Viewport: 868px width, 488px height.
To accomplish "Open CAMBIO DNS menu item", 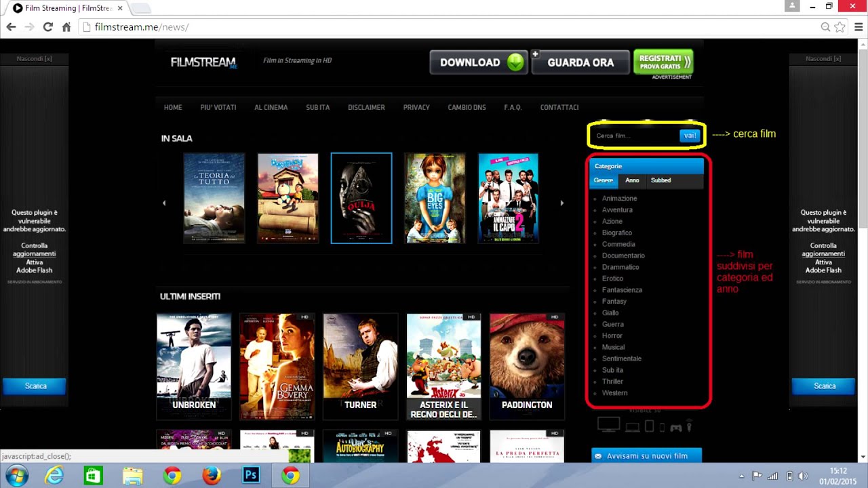I will (467, 107).
